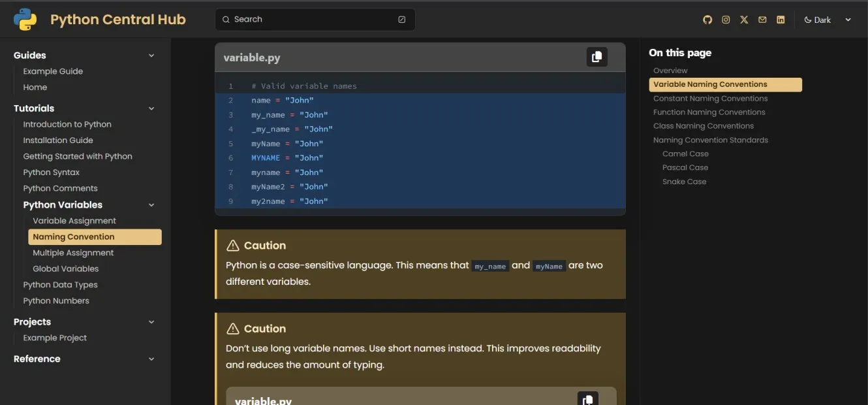Open Global Variables page

(66, 268)
